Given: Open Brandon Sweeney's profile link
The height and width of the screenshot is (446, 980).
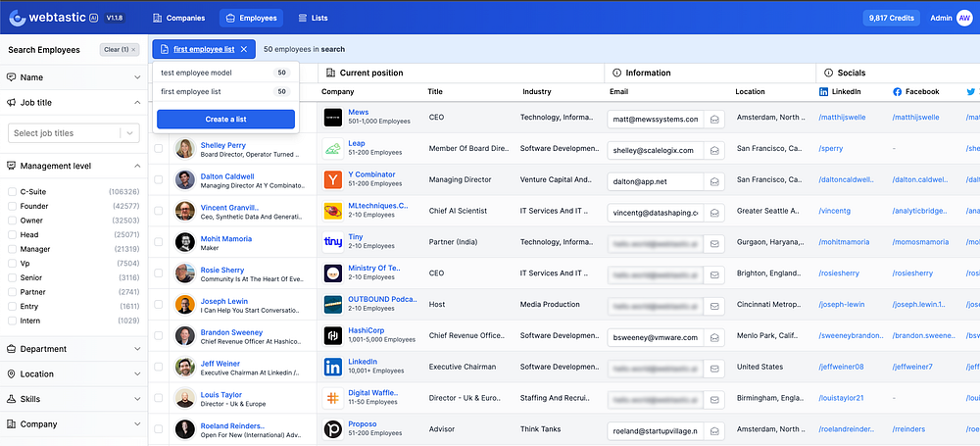Looking at the screenshot, I should coord(231,332).
